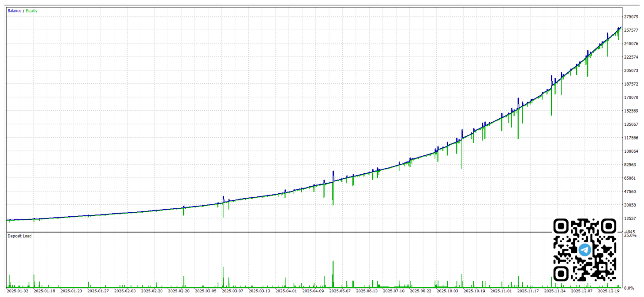644x297 pixels.
Task: Pick the 2025.11.24 date label
Action: [x=556, y=291]
